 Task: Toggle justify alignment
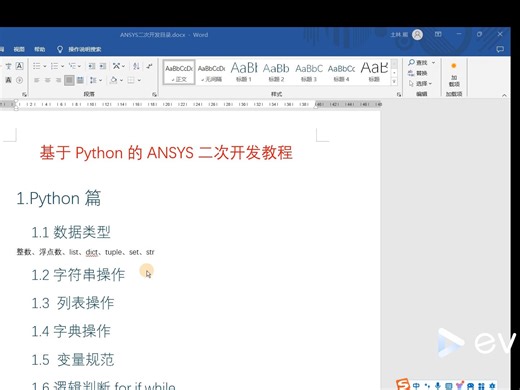[x=69, y=80]
